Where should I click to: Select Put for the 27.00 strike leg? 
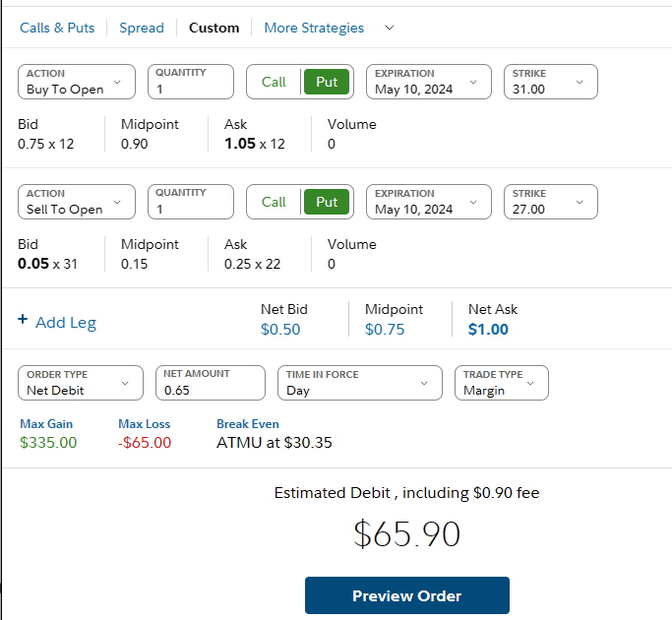pos(327,202)
